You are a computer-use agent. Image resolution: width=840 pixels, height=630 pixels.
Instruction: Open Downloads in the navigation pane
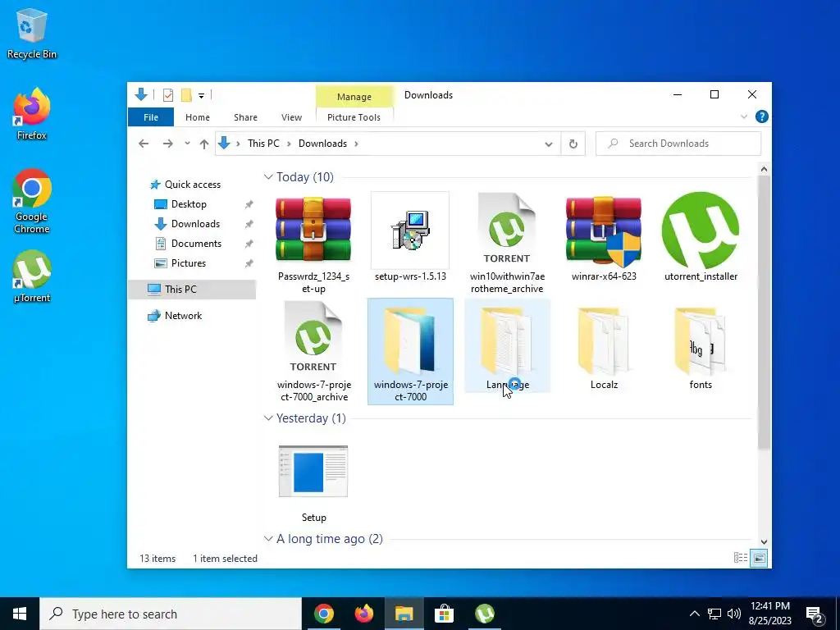195,224
